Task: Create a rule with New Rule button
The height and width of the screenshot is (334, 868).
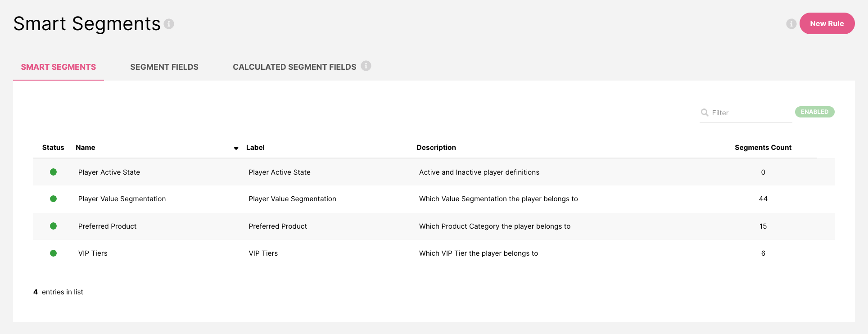Action: click(x=827, y=23)
